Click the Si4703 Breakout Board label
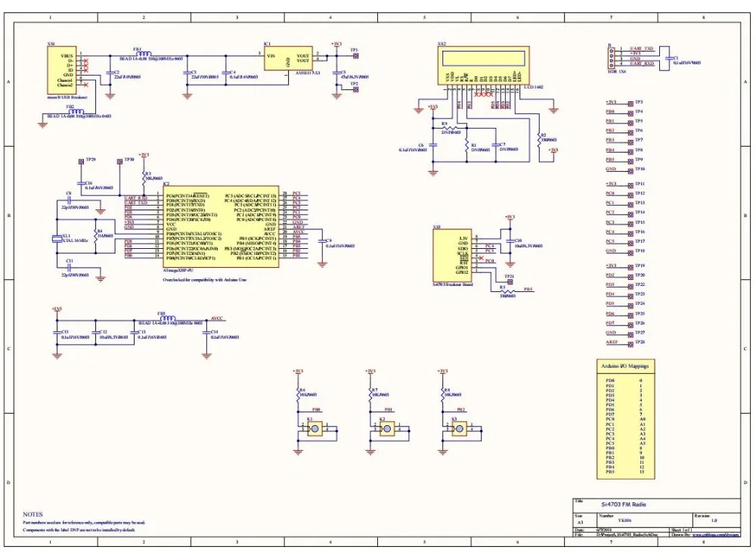The image size is (756, 553). 452,284
